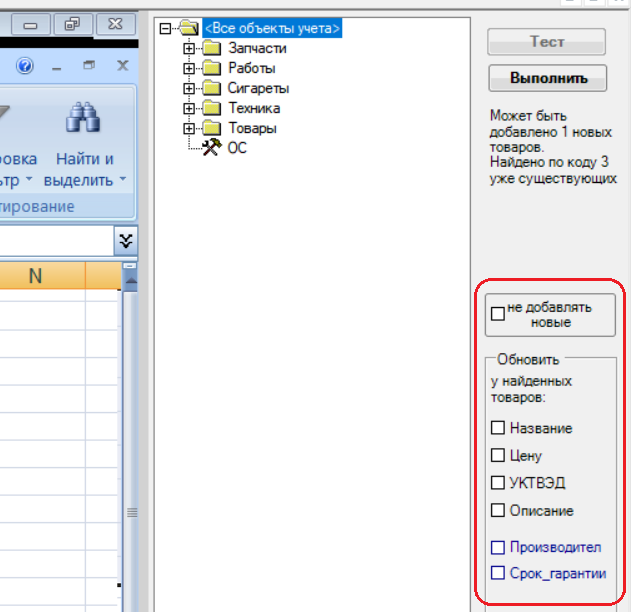The width and height of the screenshot is (631, 612).
Task: Collapse the root 'Все объекты учета' node
Action: click(166, 29)
